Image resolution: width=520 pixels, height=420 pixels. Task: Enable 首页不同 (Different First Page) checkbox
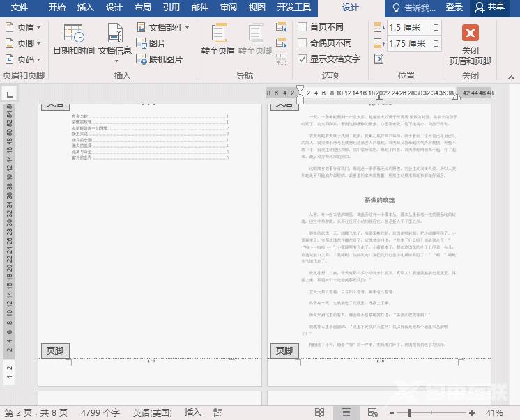click(303, 27)
